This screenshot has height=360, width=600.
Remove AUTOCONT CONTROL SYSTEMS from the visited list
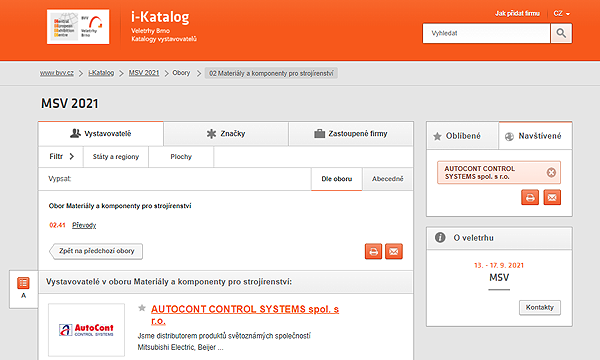[551, 173]
